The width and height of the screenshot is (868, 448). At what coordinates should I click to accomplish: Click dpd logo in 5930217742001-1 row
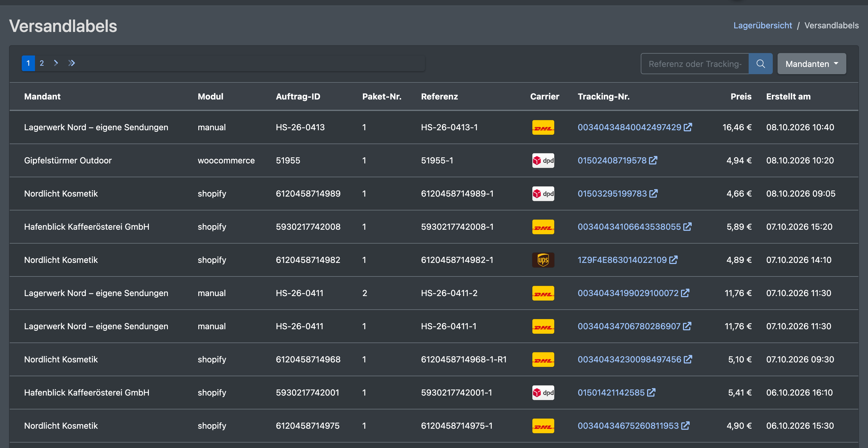(543, 393)
